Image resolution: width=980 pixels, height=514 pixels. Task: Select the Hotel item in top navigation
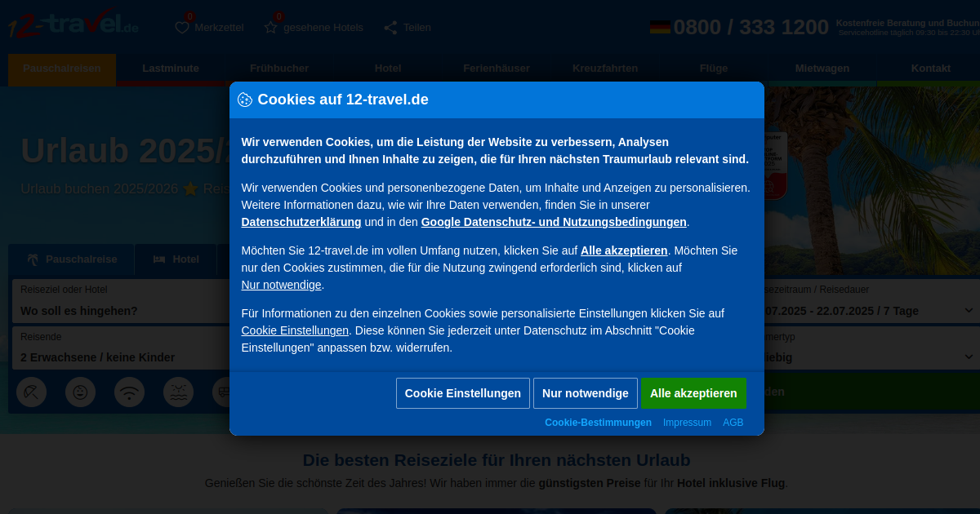[x=388, y=69]
